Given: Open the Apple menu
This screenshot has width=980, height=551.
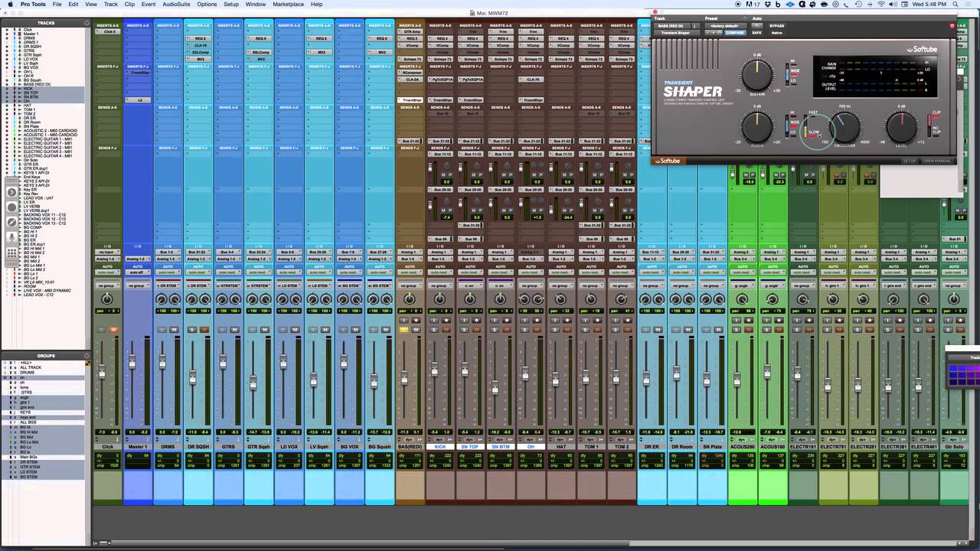Looking at the screenshot, I should pos(10,5).
